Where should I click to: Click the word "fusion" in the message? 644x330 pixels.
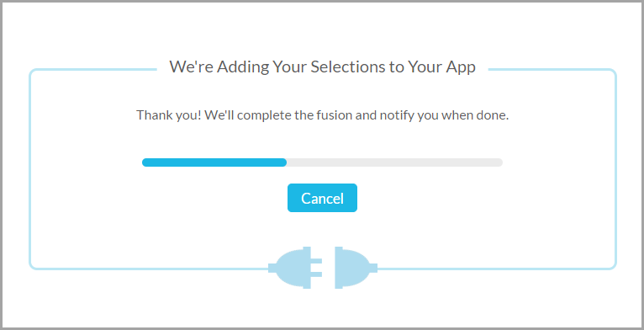point(329,114)
